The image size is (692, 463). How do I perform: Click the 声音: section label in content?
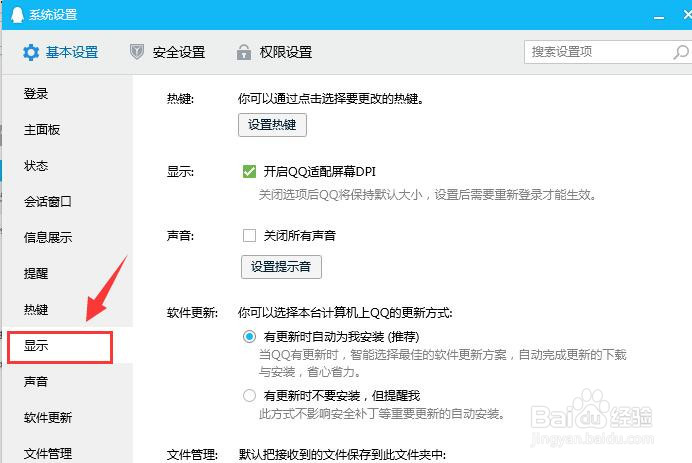(180, 235)
